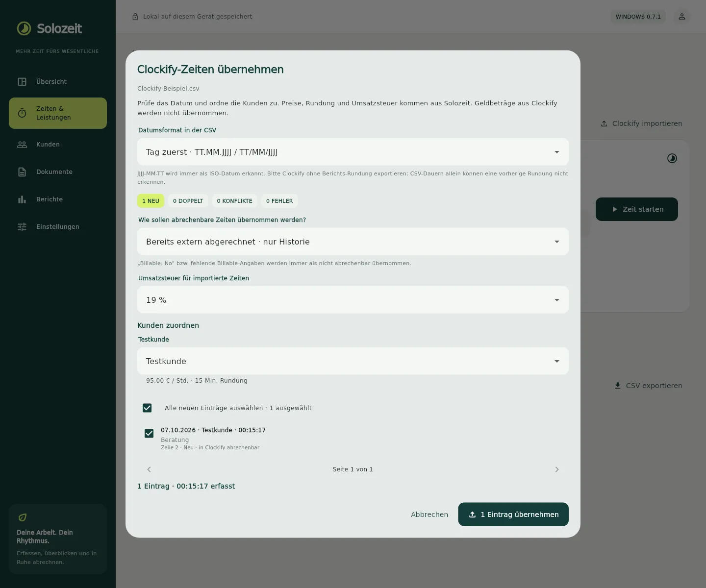Image resolution: width=706 pixels, height=588 pixels.
Task: Click the 0 KONFLIKTE status chip
Action: tap(234, 201)
